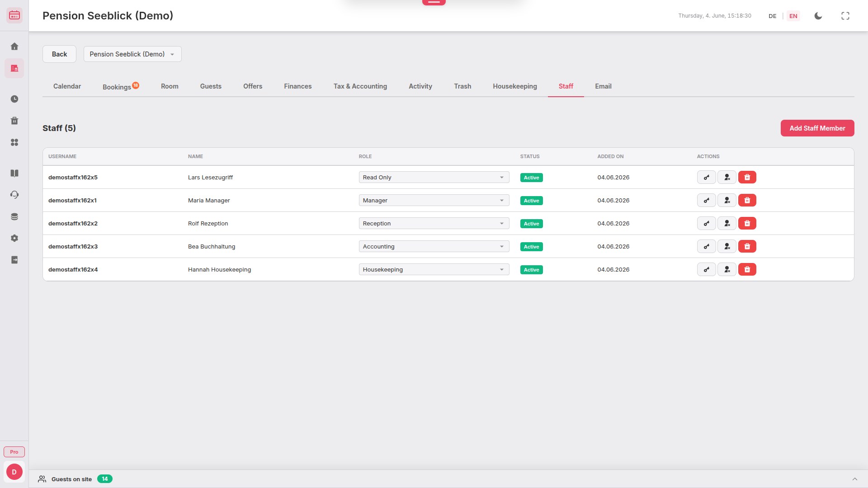Click key icon for Bea Buchhaltung

pos(707,247)
